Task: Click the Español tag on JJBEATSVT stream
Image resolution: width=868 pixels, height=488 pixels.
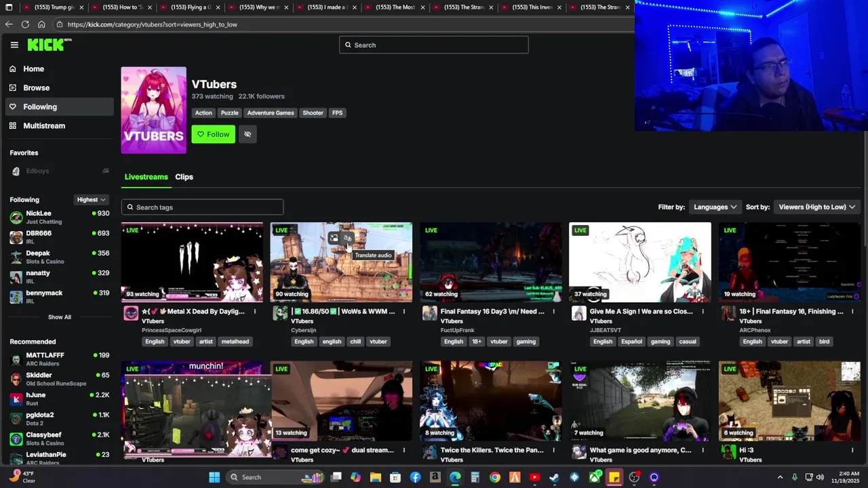Action: tap(631, 342)
